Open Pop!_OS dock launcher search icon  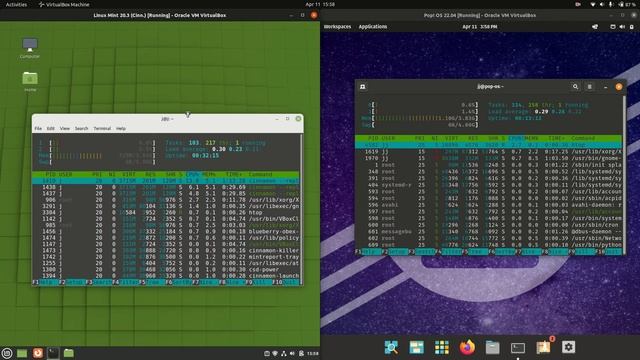coord(391,347)
